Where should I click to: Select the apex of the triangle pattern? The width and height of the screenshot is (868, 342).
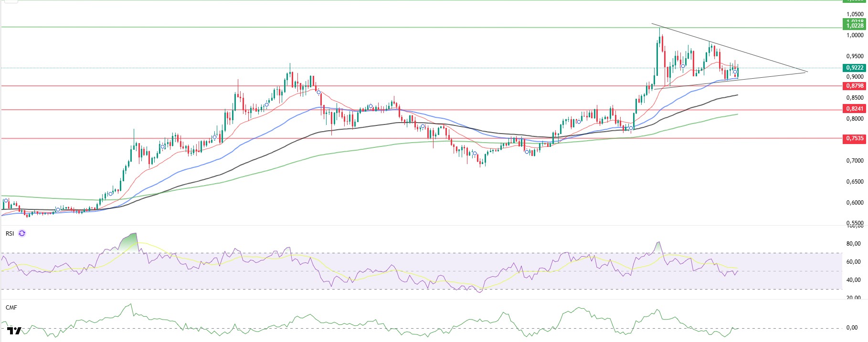click(807, 72)
